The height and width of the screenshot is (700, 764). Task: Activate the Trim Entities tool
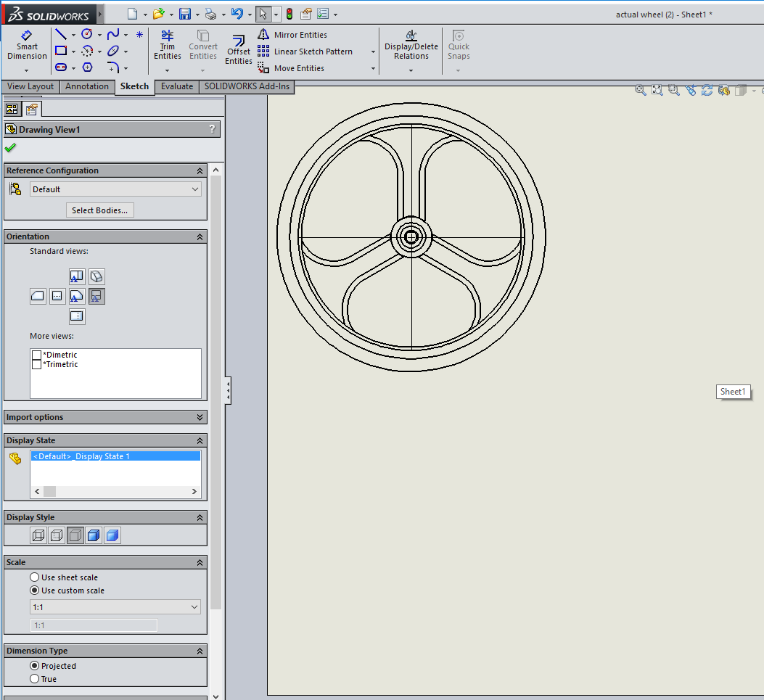pyautogui.click(x=168, y=46)
